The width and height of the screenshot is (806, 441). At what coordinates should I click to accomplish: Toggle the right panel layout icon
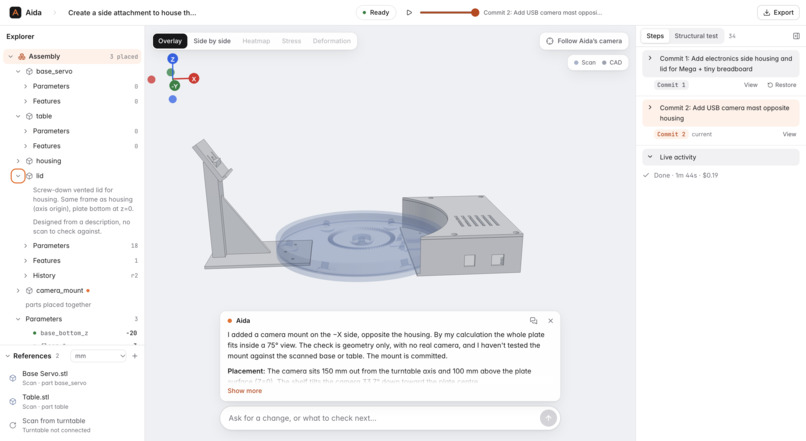pos(796,36)
